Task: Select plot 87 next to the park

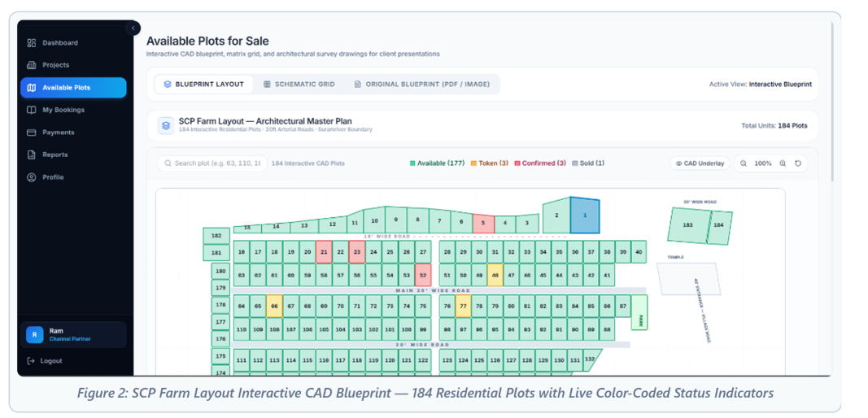Action: [x=623, y=306]
